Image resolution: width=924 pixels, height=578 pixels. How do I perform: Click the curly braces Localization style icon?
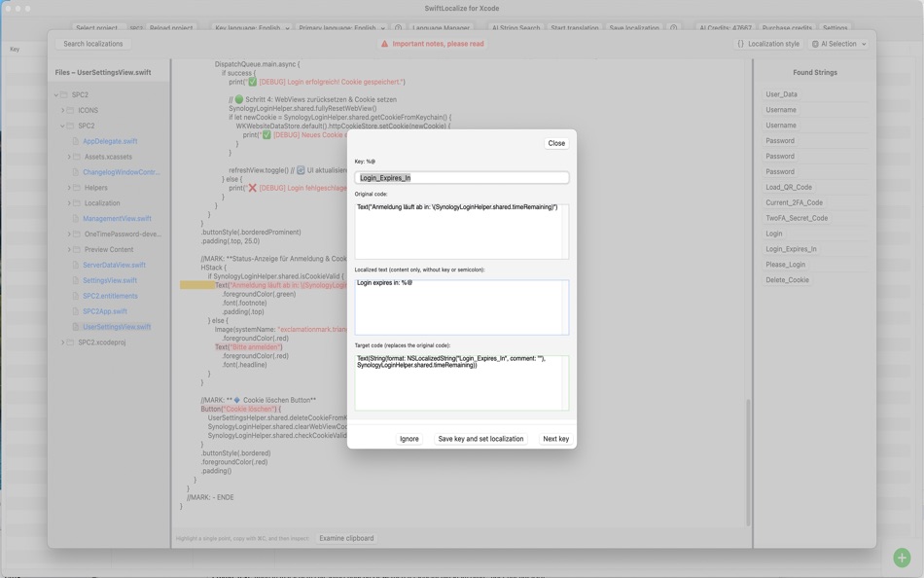click(x=741, y=44)
